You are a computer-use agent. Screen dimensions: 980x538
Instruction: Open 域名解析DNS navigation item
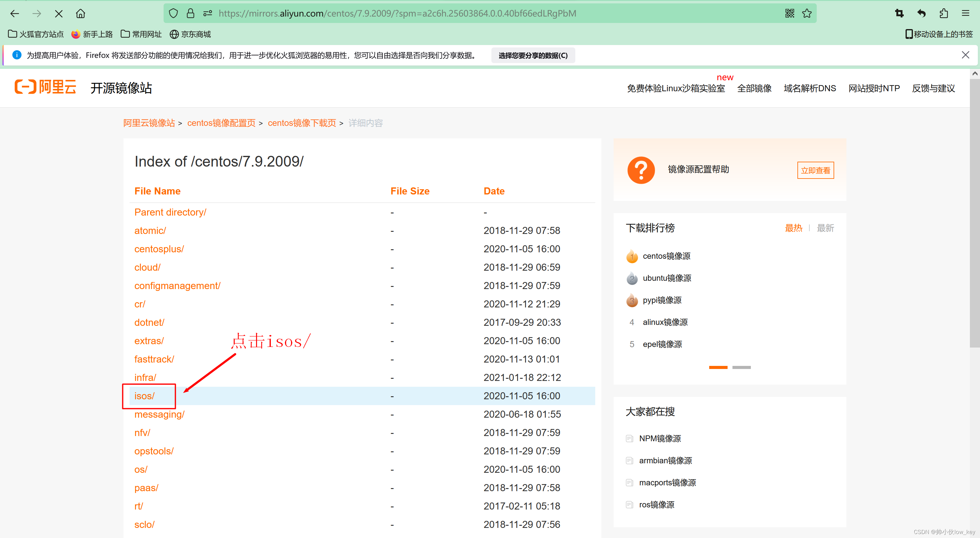(x=810, y=88)
